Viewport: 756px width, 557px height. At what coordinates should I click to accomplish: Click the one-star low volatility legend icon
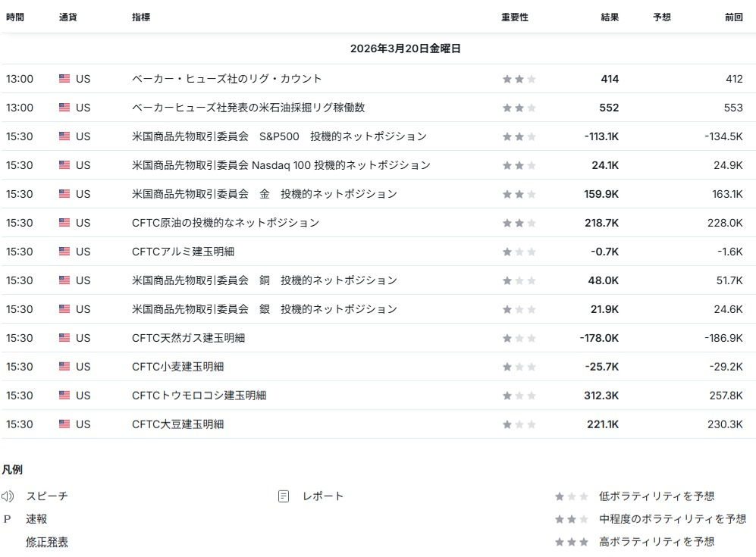click(x=571, y=496)
